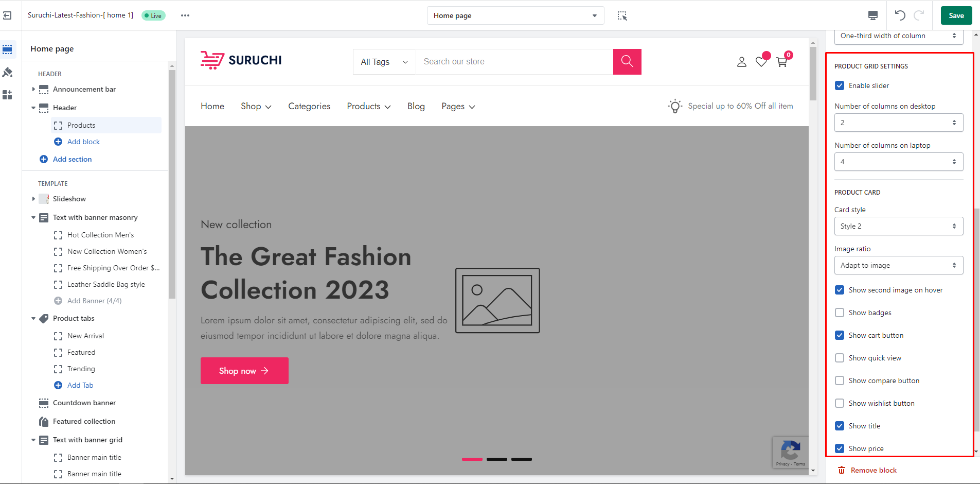Open theme settings paintbrush icon
Viewport: 980px width, 484px height.
click(8, 73)
